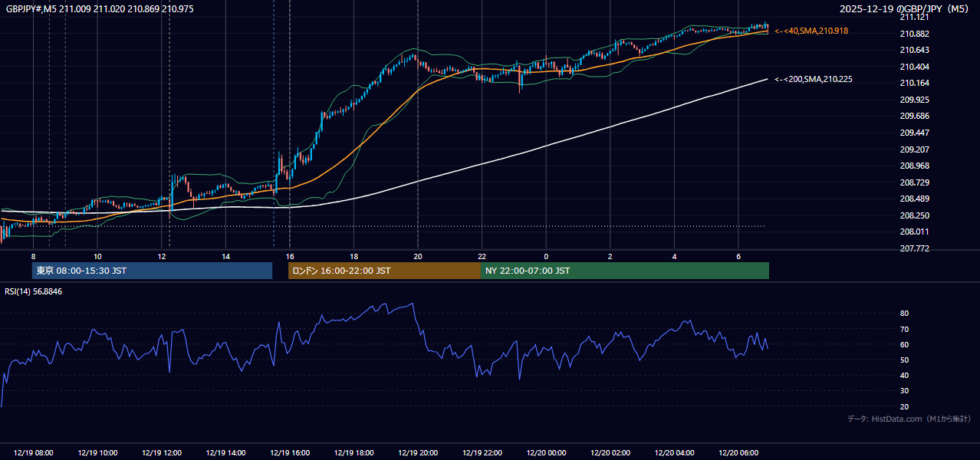This screenshot has height=460, width=980.
Task: Click price axis label 208.729
Action: click(914, 182)
